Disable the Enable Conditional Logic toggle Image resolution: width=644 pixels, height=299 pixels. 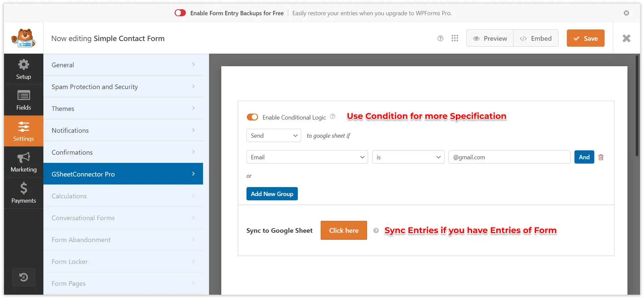(x=252, y=117)
